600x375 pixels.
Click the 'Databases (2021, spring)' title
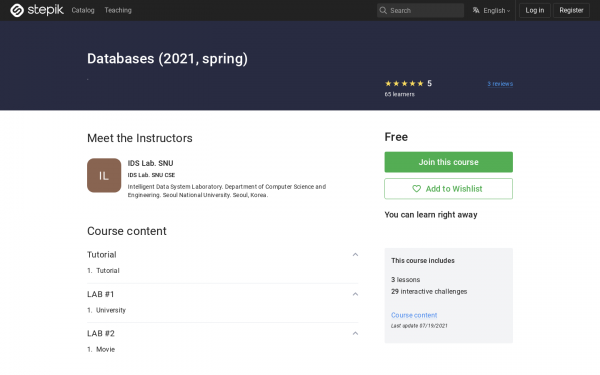167,59
